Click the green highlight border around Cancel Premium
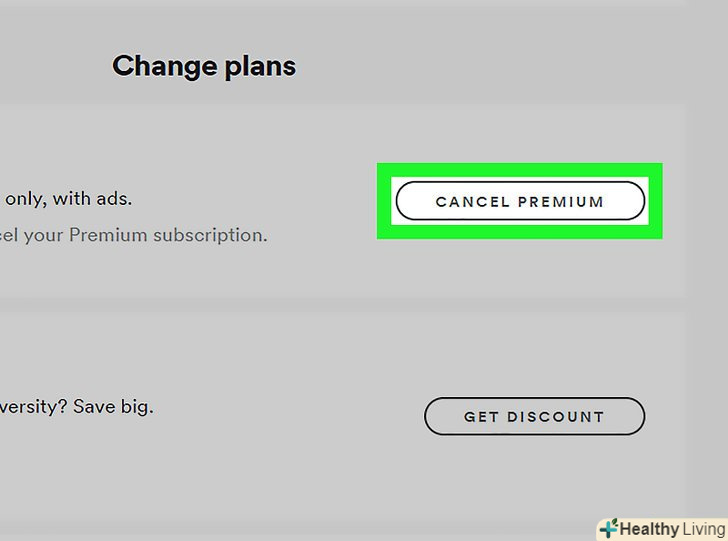This screenshot has width=728, height=541. [386, 201]
